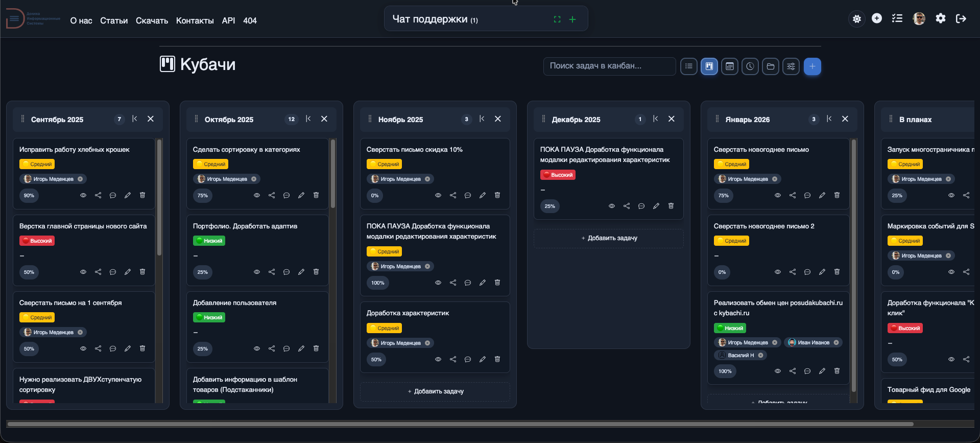The image size is (980, 443).
Task: View task Исправить работу хлебных крошек eye icon
Action: pyautogui.click(x=83, y=195)
